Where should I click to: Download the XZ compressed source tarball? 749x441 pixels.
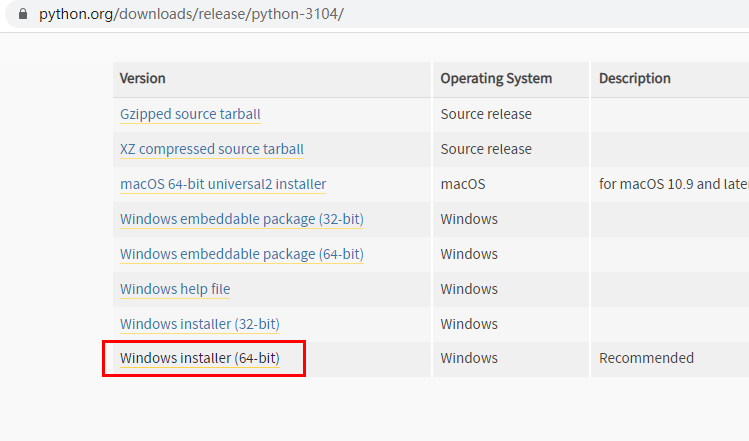click(211, 149)
